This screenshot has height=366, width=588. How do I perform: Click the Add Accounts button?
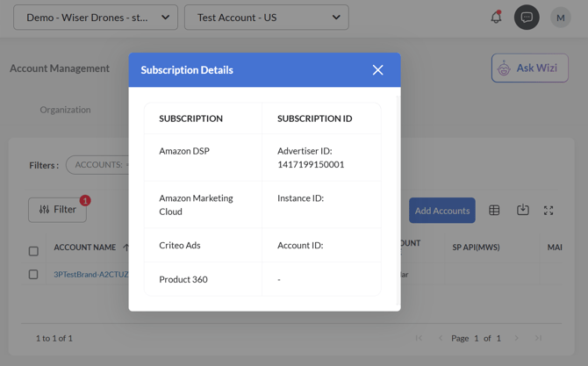pyautogui.click(x=441, y=211)
